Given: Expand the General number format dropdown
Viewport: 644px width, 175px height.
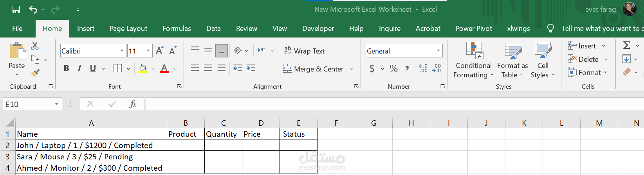Looking at the screenshot, I should [438, 51].
